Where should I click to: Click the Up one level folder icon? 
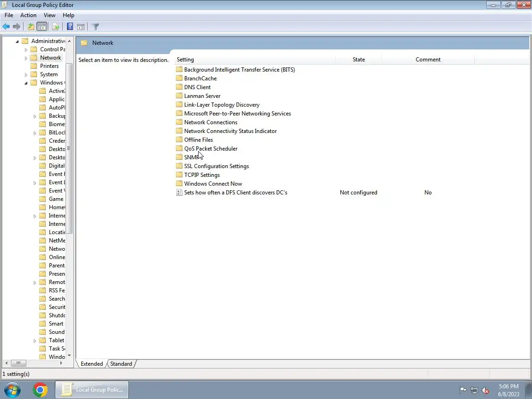point(31,26)
